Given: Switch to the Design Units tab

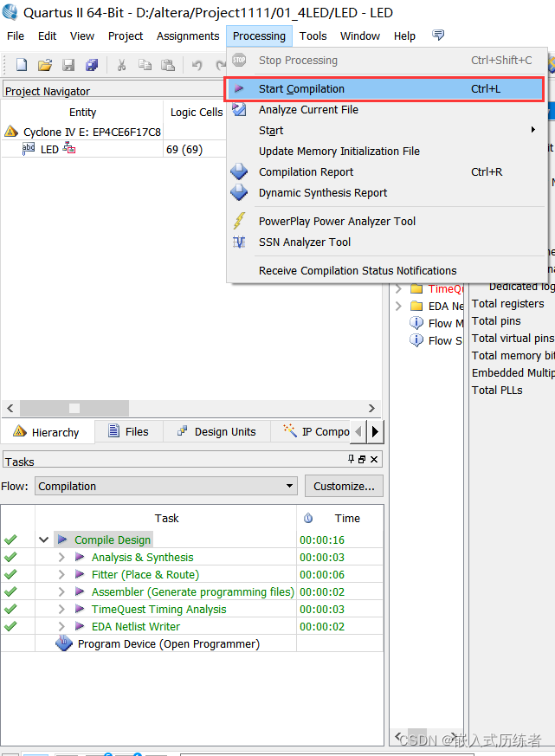Looking at the screenshot, I should (x=216, y=431).
